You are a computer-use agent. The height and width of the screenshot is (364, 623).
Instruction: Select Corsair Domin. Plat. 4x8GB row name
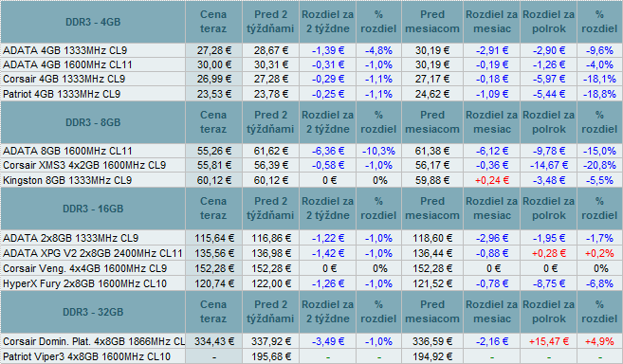pyautogui.click(x=94, y=341)
